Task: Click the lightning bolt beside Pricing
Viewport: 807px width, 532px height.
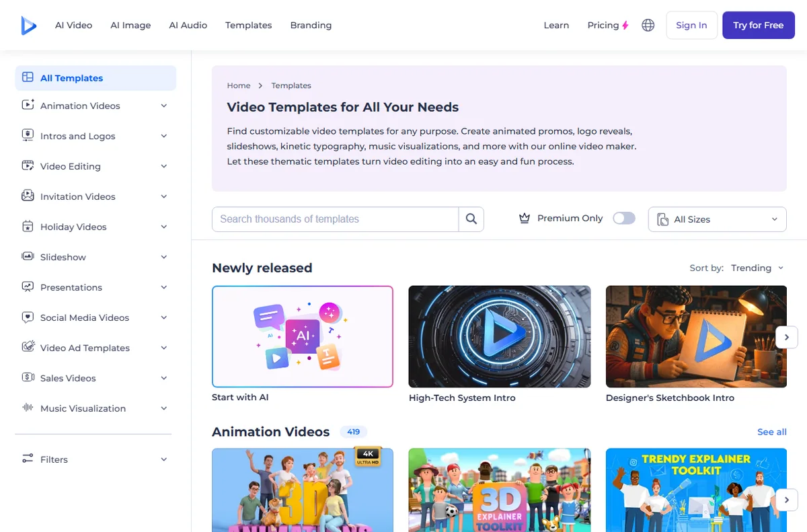Action: coord(625,26)
